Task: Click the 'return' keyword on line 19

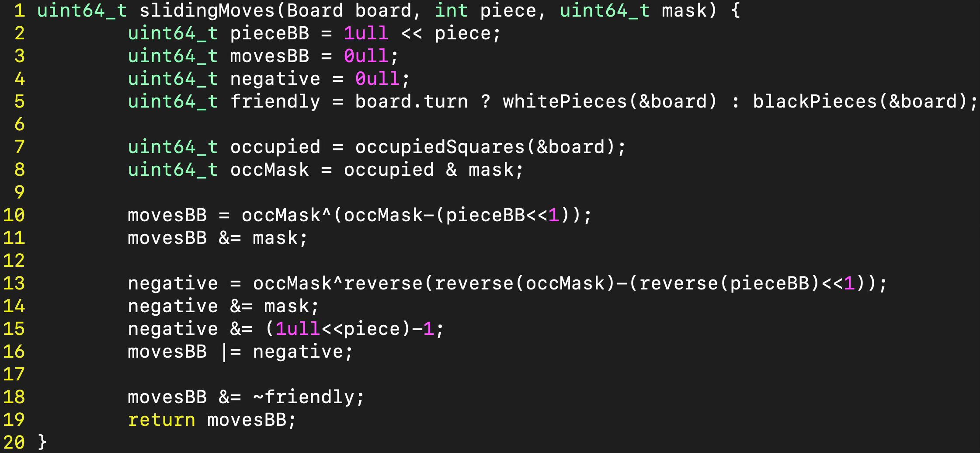Action: coord(161,420)
